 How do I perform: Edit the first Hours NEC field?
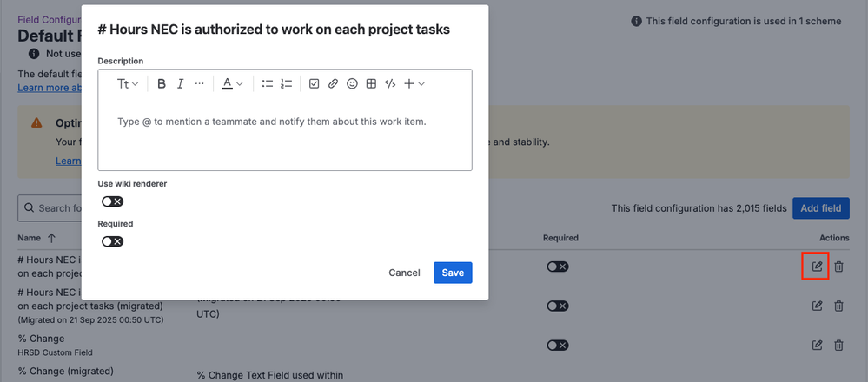(817, 267)
